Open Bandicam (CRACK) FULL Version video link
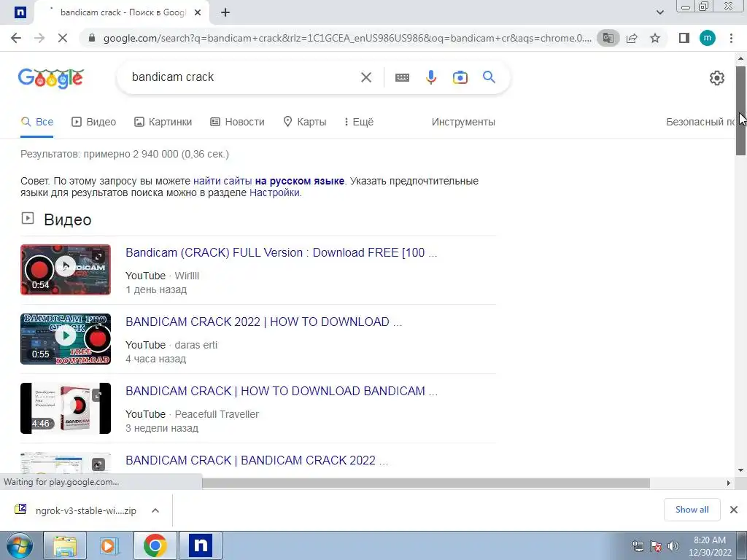 tap(281, 253)
